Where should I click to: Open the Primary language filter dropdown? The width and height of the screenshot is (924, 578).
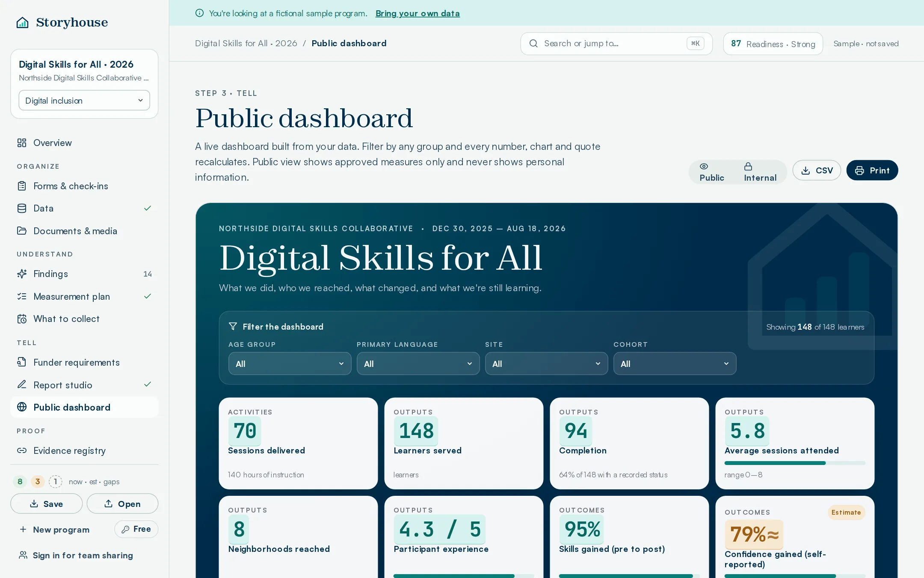click(x=418, y=363)
